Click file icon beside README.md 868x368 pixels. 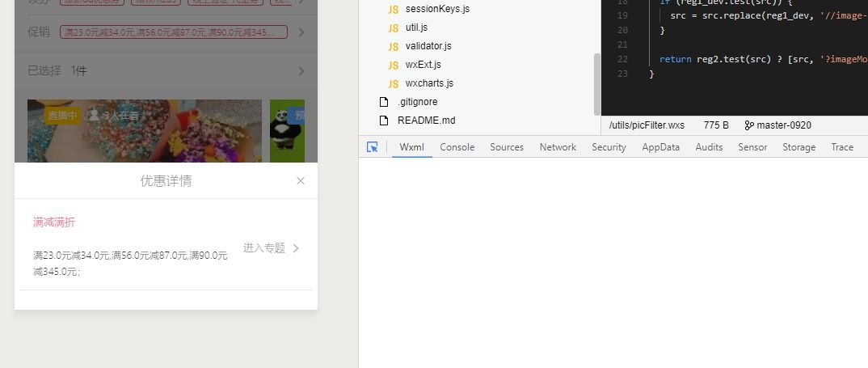pos(384,121)
